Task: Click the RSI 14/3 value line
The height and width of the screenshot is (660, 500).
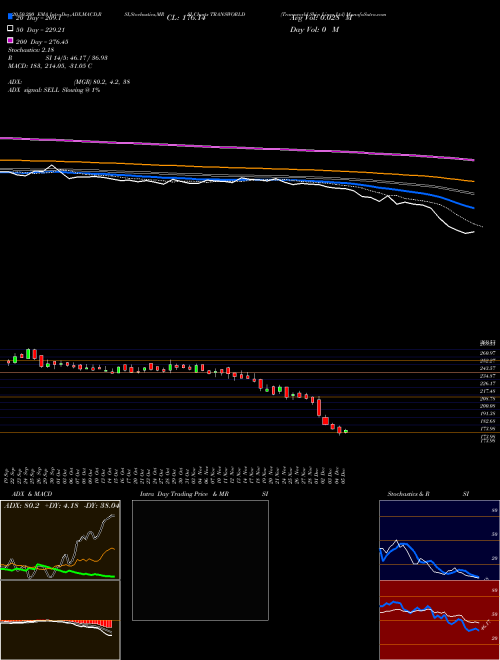Action: 58,58
